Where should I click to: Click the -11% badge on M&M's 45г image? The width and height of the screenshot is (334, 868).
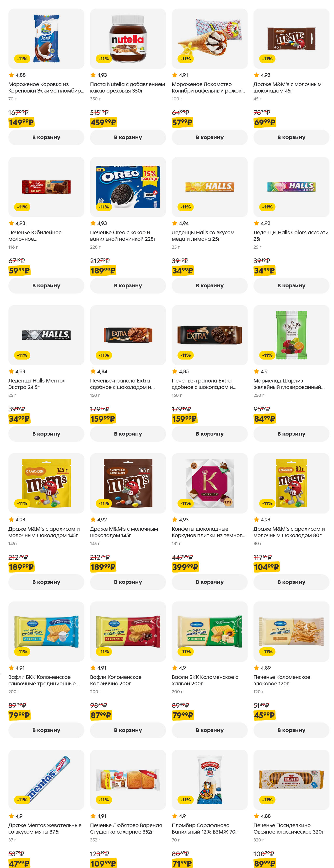(x=267, y=59)
